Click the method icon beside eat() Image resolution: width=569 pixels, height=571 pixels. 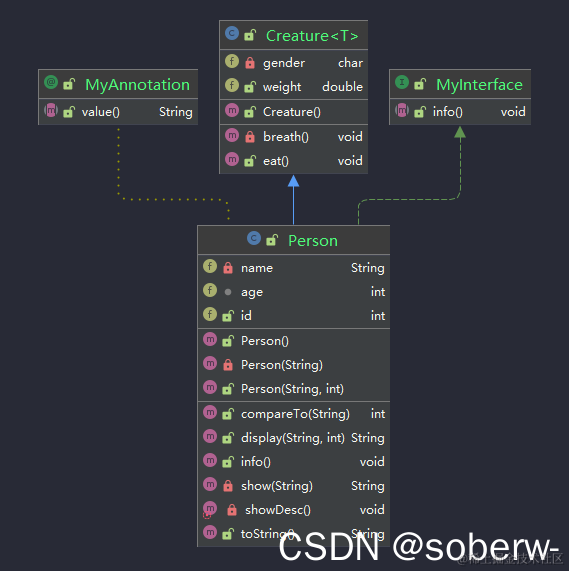(232, 159)
